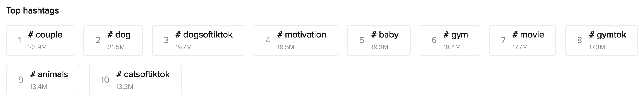644x102 pixels.
Task: Click rank number 10 beside catsoftiktok
Action: (x=105, y=80)
